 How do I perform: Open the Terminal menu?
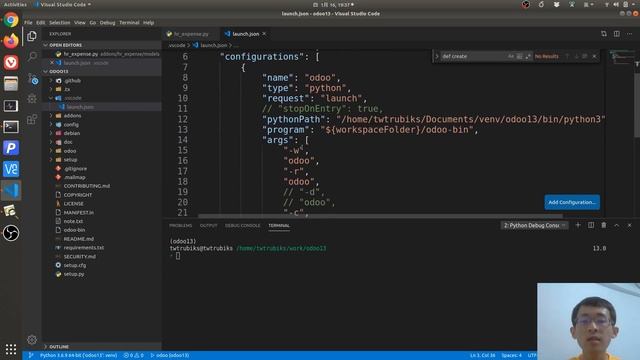[129, 22]
